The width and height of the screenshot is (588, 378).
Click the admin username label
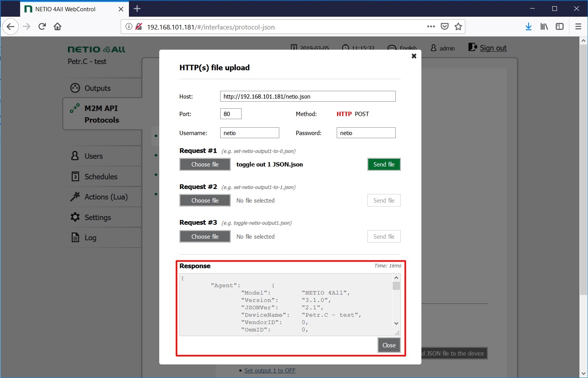click(x=447, y=48)
